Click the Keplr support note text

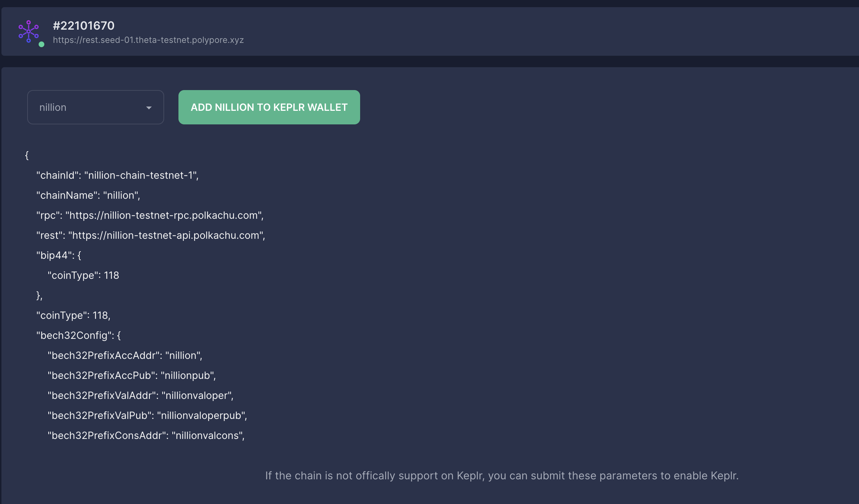[x=502, y=475]
